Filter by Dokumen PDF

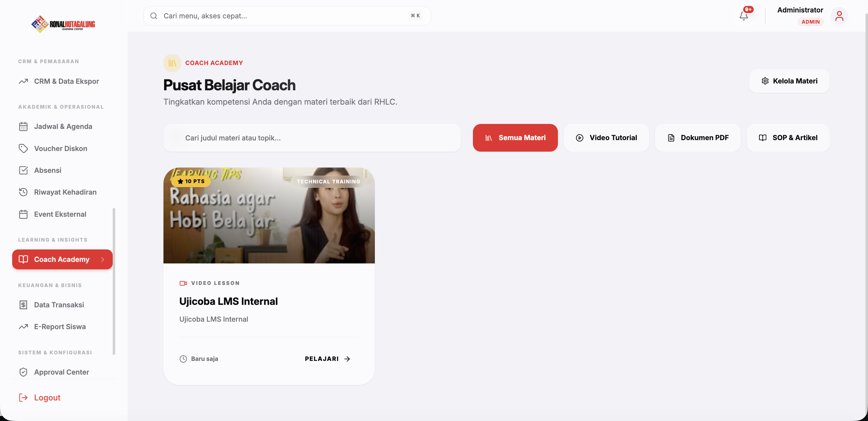(697, 138)
